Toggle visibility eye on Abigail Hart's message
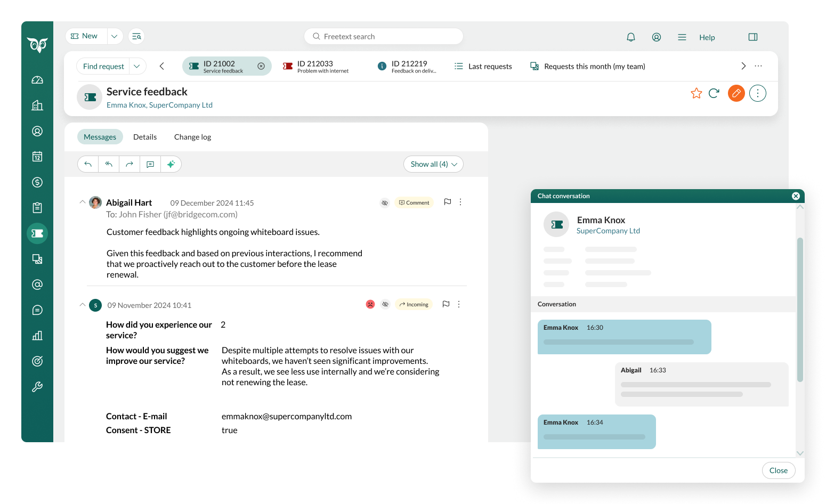 tap(385, 203)
